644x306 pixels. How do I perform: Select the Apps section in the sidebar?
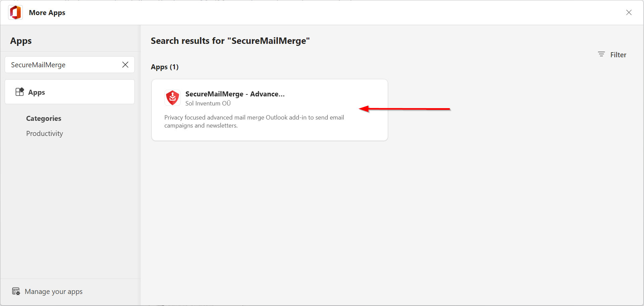click(36, 92)
